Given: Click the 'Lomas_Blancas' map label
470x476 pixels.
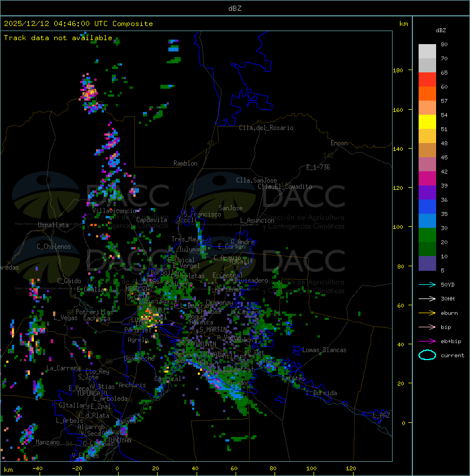Looking at the screenshot, I should tap(324, 350).
